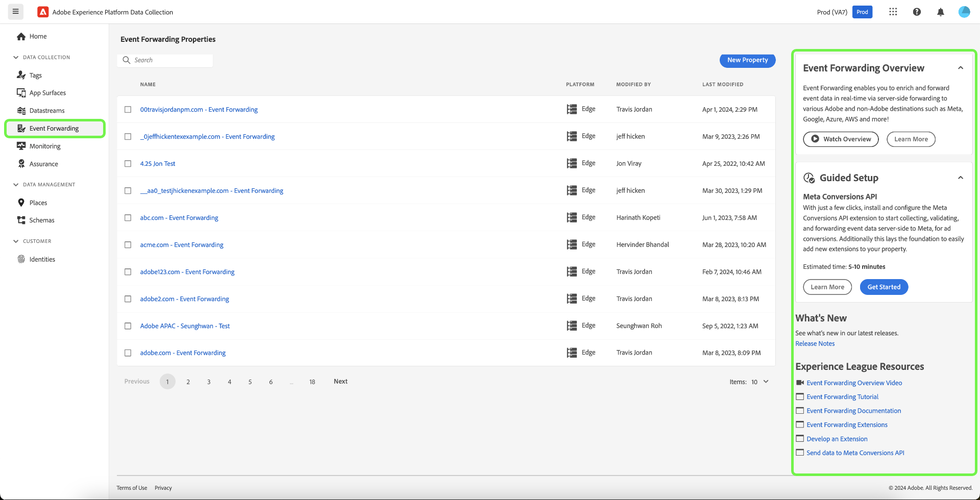Click video icon beside Event Forwarding Overview Video

[800, 383]
